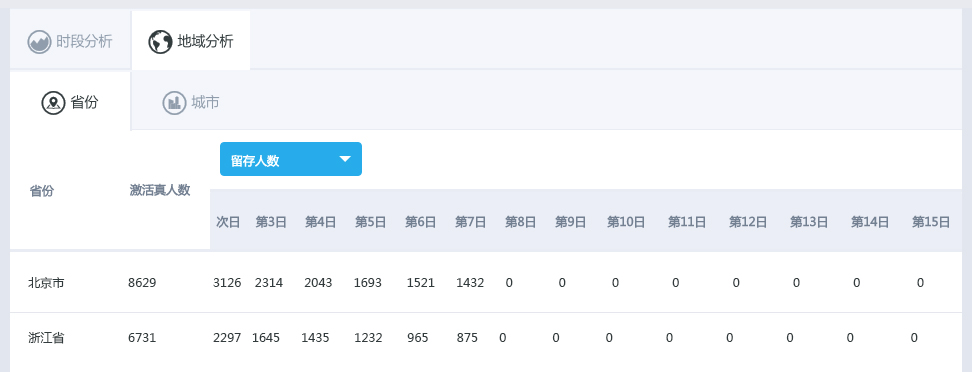Screen dimensions: 972x372
Task: Click the 时段分析 chart icon
Action: click(x=39, y=42)
